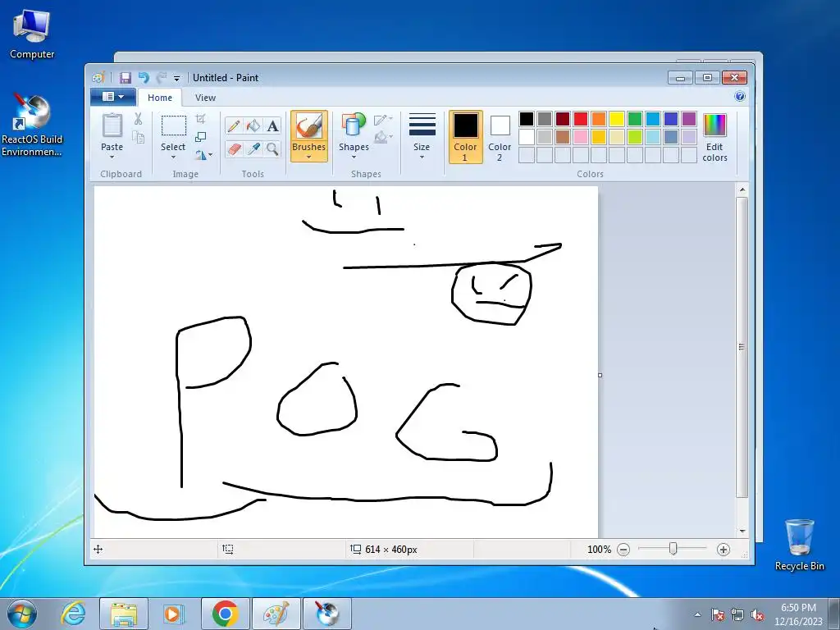840x630 pixels.
Task: Click the Save icon in title bar
Action: click(126, 78)
